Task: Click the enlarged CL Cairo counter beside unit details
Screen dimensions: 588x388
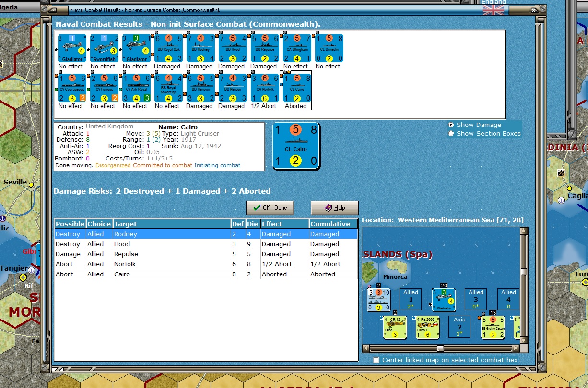Action: pyautogui.click(x=296, y=146)
